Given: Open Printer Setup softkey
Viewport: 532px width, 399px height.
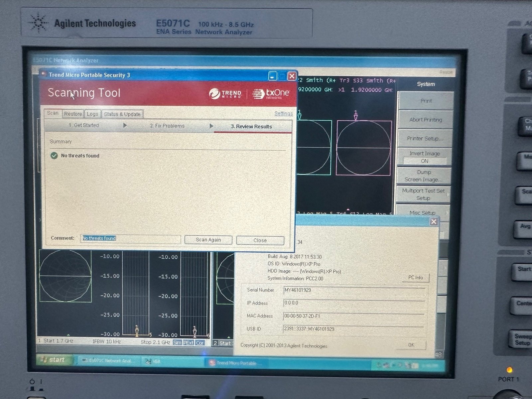Looking at the screenshot, I should point(425,138).
